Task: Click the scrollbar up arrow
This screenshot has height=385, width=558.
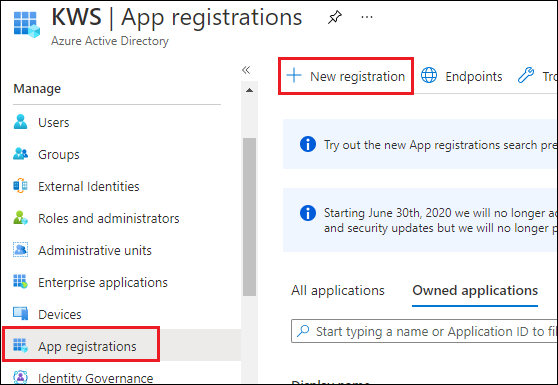Action: click(x=249, y=90)
